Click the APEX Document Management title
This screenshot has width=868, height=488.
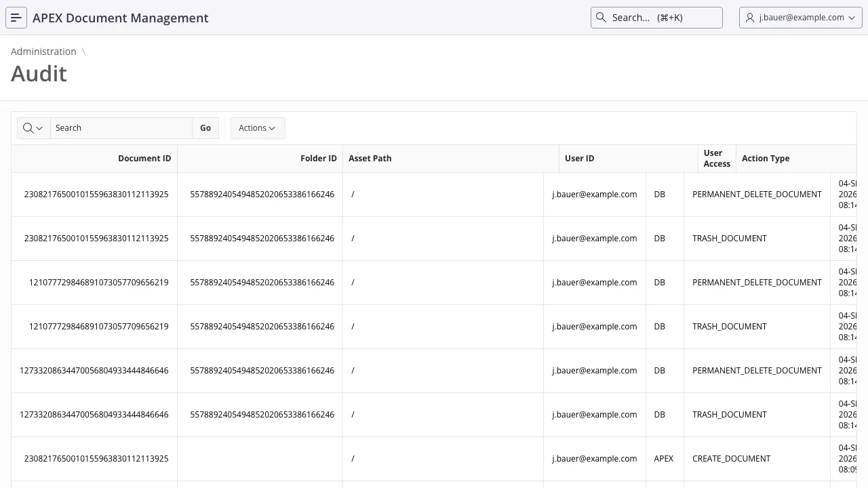coord(121,18)
